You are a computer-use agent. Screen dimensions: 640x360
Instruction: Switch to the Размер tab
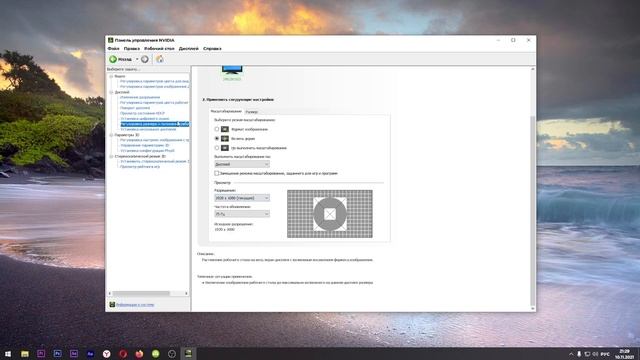252,112
